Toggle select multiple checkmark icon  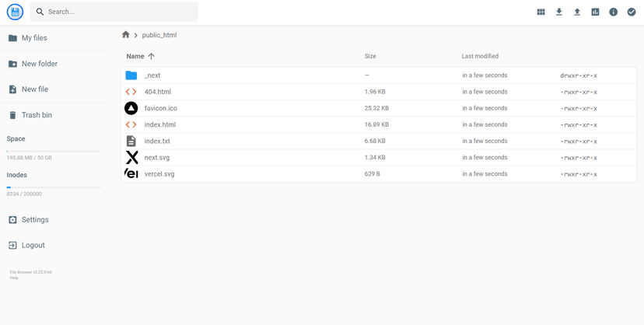(631, 12)
